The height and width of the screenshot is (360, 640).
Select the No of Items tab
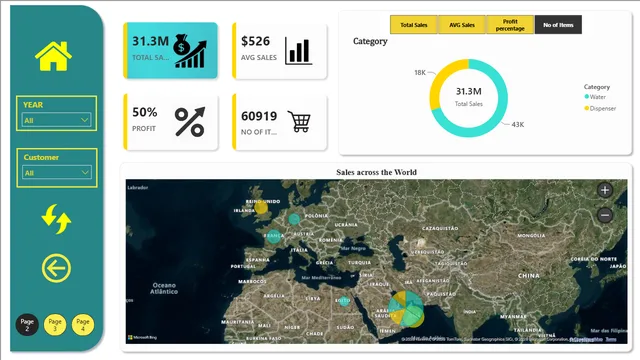click(558, 25)
